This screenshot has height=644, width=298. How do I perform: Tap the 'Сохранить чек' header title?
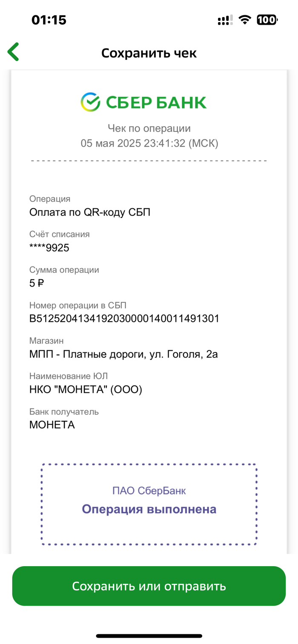[x=149, y=53]
